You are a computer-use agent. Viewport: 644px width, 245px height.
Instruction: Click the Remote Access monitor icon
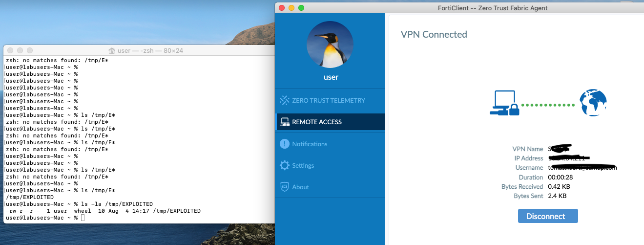[x=284, y=122]
